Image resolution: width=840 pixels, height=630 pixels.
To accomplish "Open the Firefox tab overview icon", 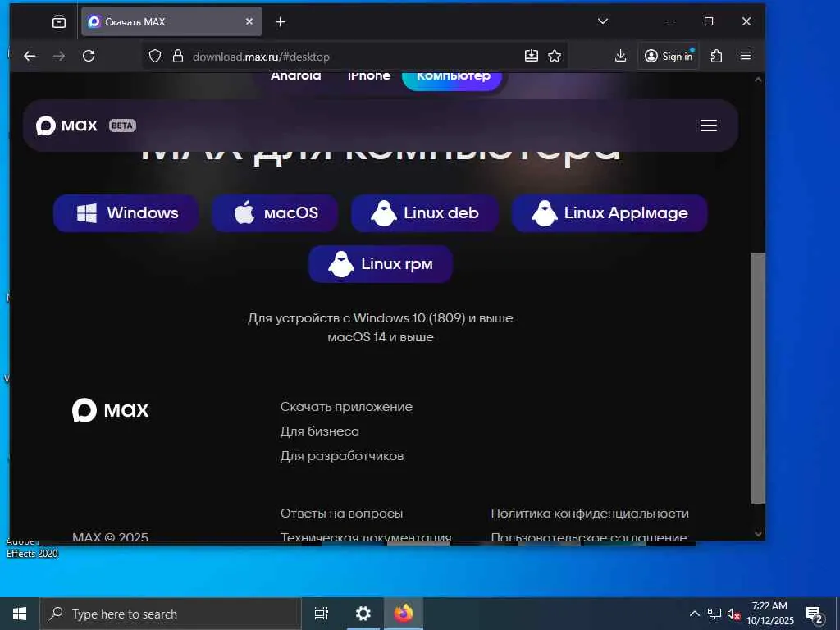I will click(x=59, y=21).
